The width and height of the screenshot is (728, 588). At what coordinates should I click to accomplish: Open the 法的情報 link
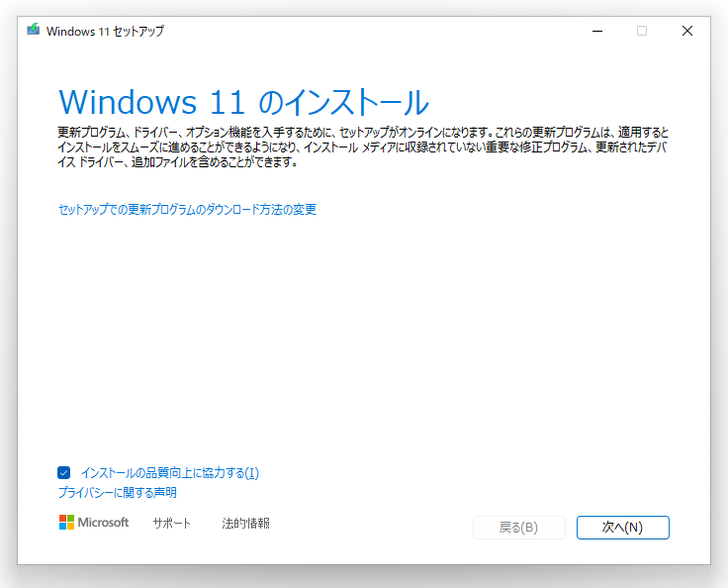click(x=245, y=523)
